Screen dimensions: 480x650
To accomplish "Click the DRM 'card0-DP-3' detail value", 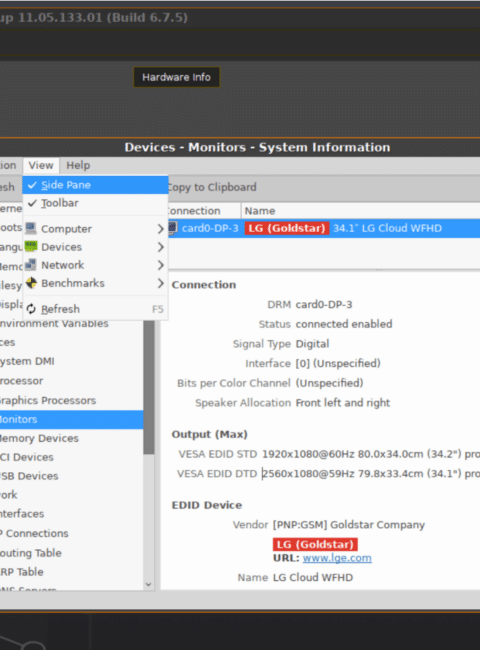I will coord(324,304).
